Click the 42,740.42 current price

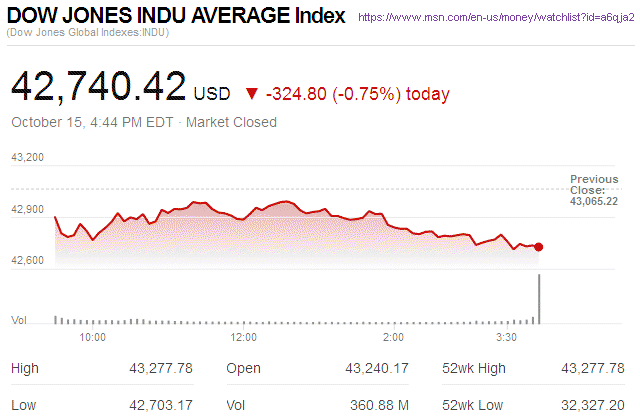pos(98,86)
